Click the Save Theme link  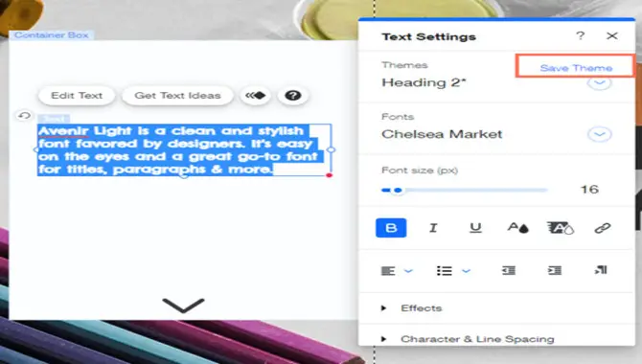click(576, 68)
